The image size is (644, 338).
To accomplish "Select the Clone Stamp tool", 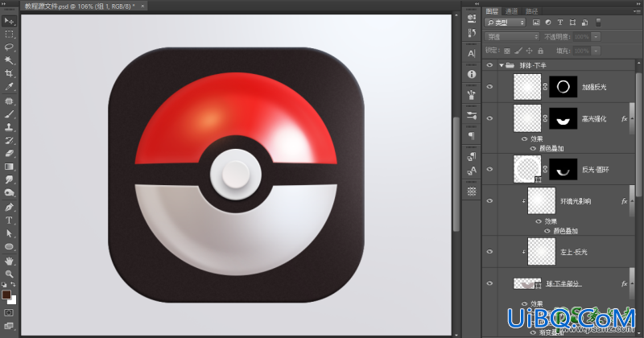I will pos(9,127).
